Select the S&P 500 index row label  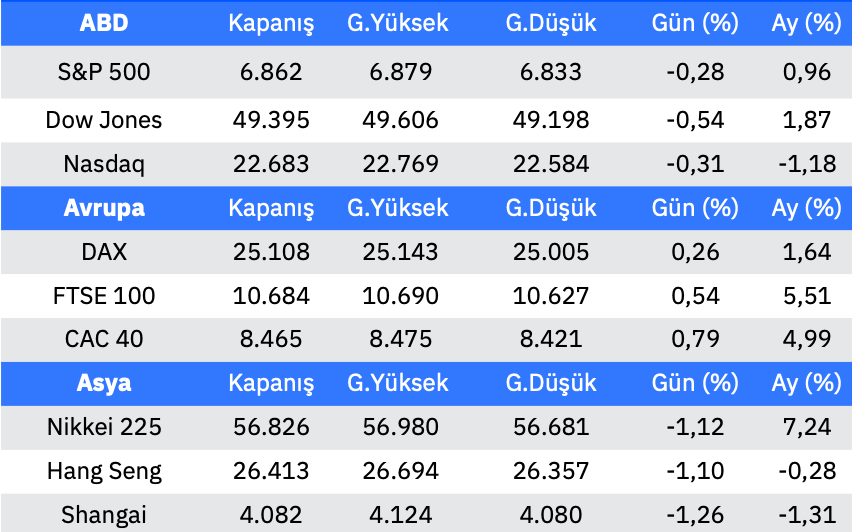point(104,72)
